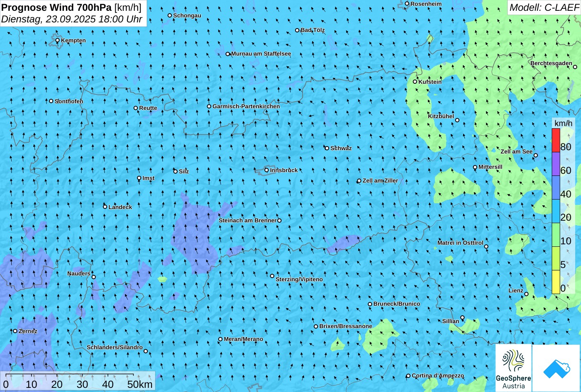Image resolution: width=581 pixels, height=392 pixels.
Task: Click the 'Brixen/Bressanone' label
Action: click(346, 326)
